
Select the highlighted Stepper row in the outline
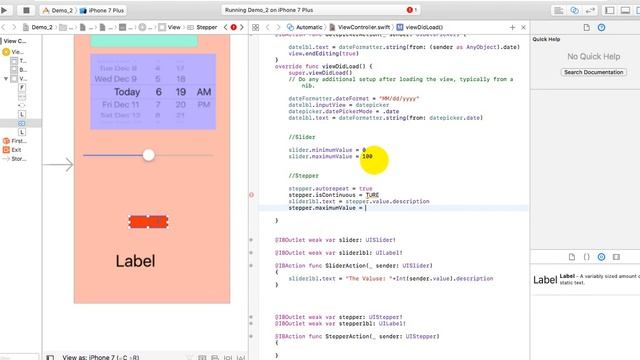pyautogui.click(x=20, y=123)
